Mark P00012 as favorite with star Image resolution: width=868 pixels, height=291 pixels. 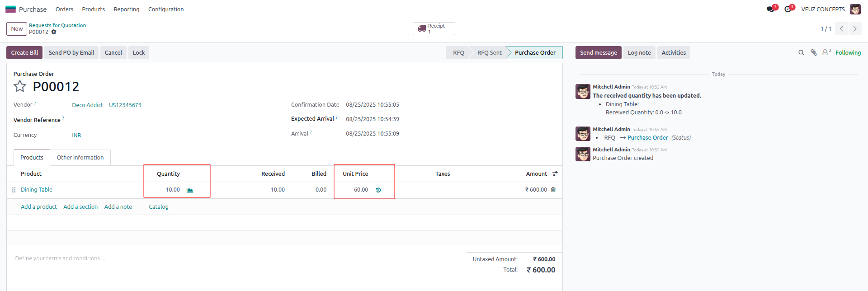20,86
